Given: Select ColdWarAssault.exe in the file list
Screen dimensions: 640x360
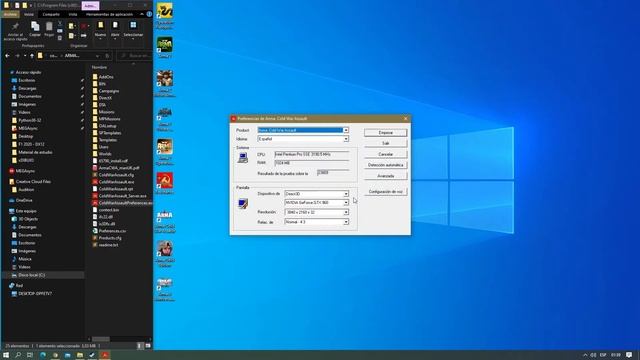Looking at the screenshot, I should pos(116,182).
